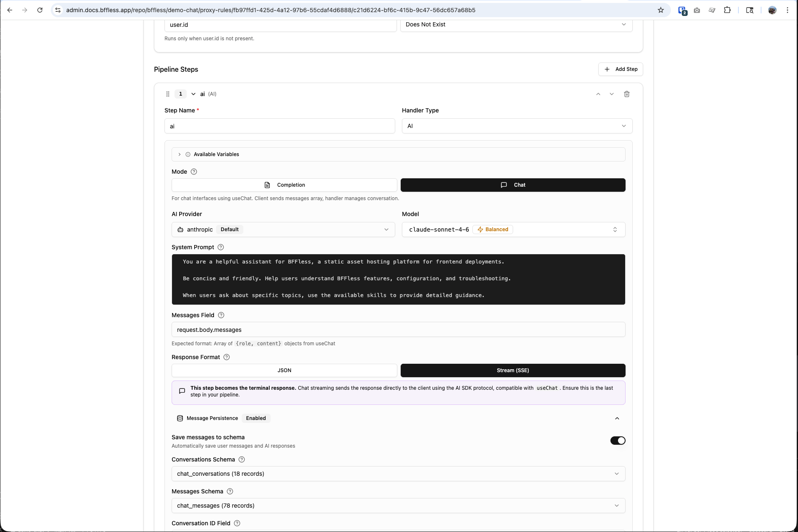Click into the Messages Field input
This screenshot has width=798, height=532.
point(398,330)
